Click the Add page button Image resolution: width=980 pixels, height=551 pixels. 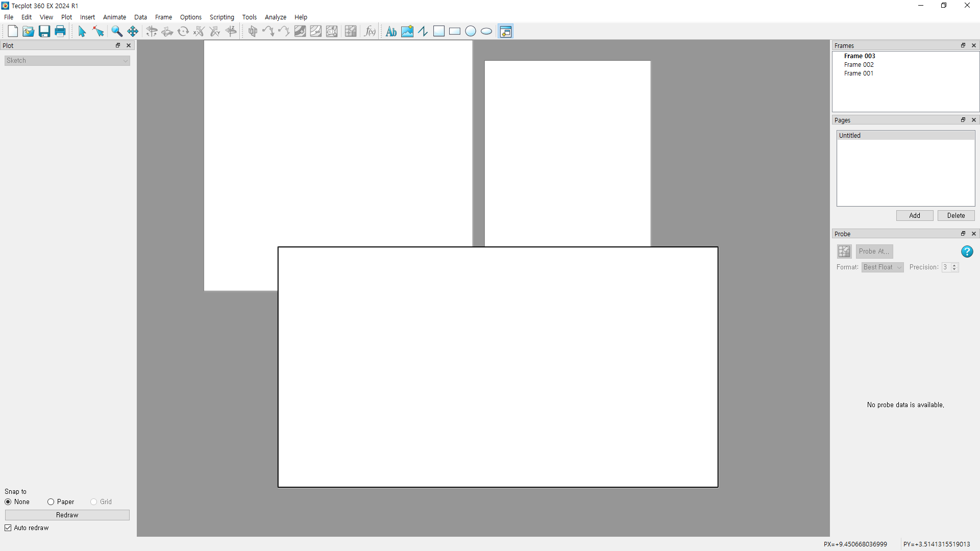[914, 216]
